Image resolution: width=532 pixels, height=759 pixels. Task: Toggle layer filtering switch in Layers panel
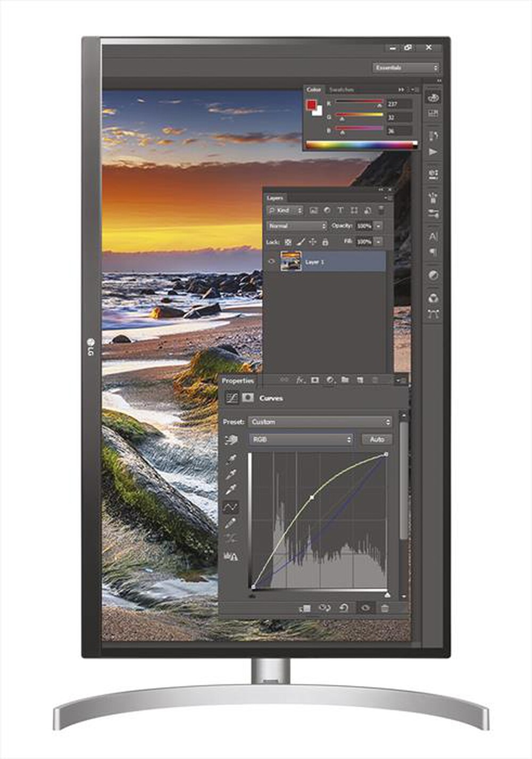pos(381,210)
